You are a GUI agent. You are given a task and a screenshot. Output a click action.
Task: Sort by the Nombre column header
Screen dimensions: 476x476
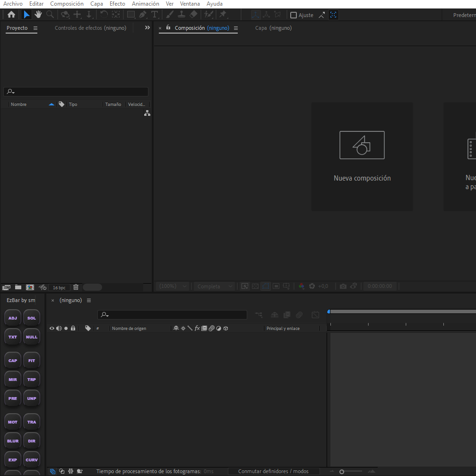tap(18, 104)
